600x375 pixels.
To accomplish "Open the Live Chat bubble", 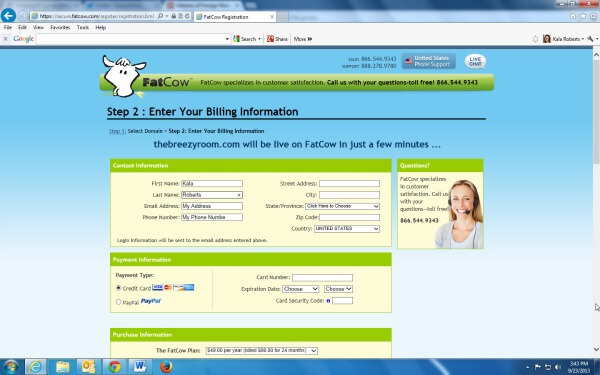I will click(x=475, y=62).
